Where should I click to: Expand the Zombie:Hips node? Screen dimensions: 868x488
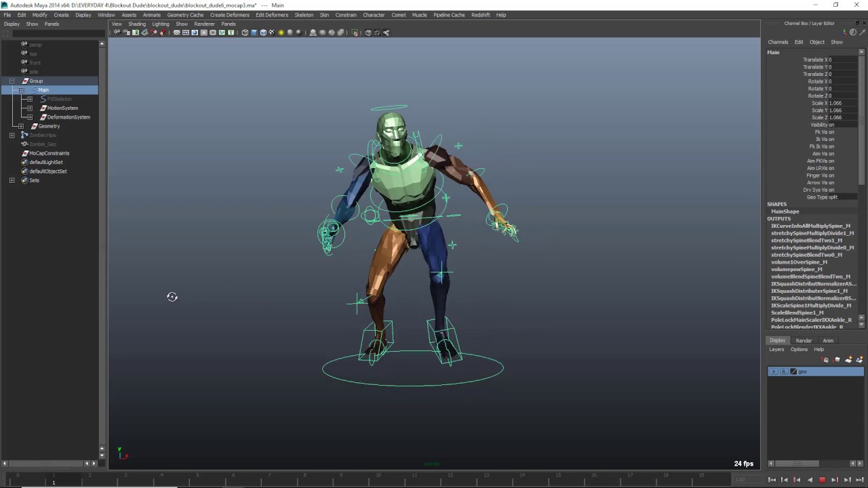click(12, 135)
